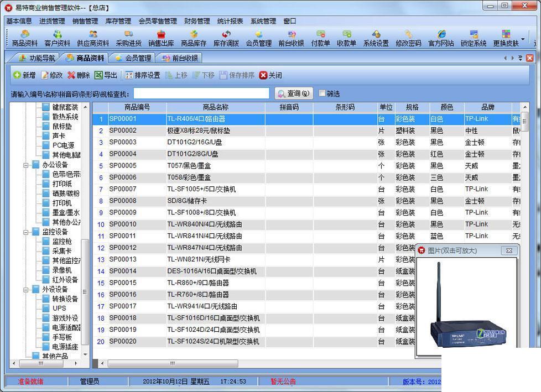Click 锁定系统 toolbar icon
Screen dimensions: 541x392
click(474, 38)
